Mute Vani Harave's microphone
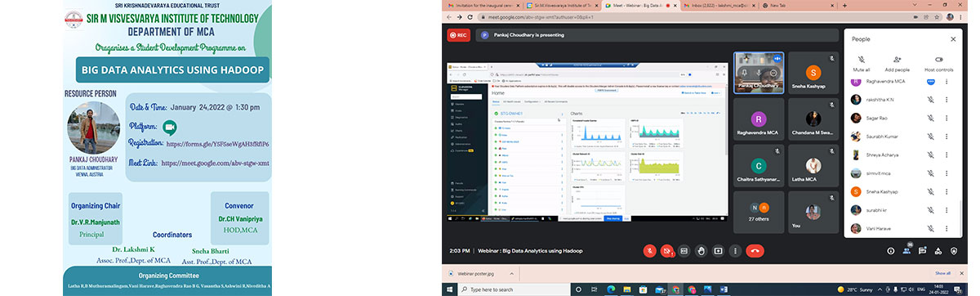 931,229
